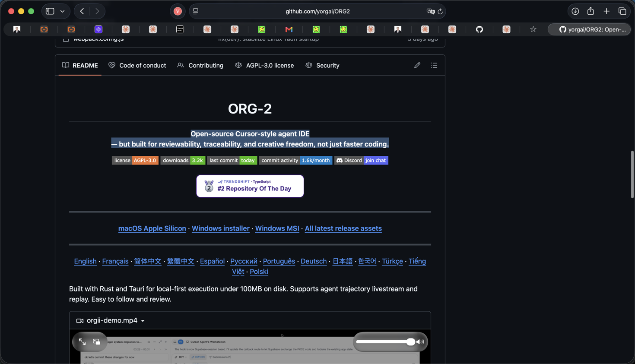Click the star favorites bookmark icon
Image resolution: width=635 pixels, height=364 pixels.
(533, 29)
